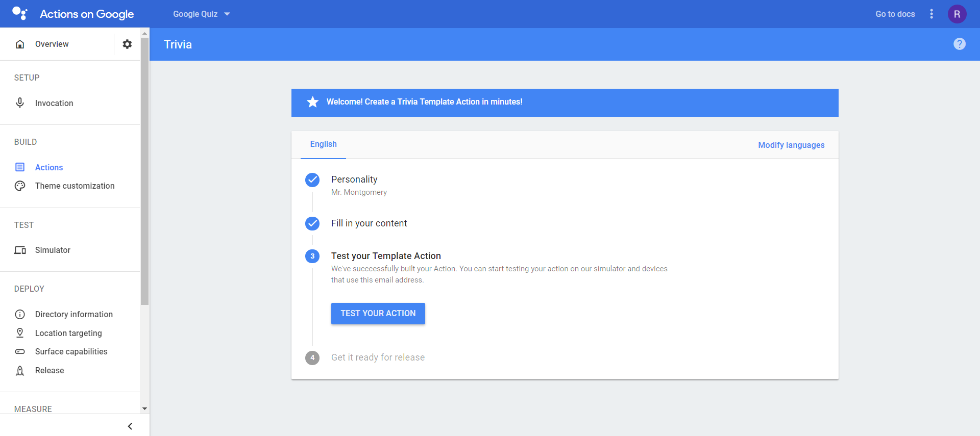Click the DEPLOY section label
The width and height of the screenshot is (980, 436).
click(x=29, y=289)
